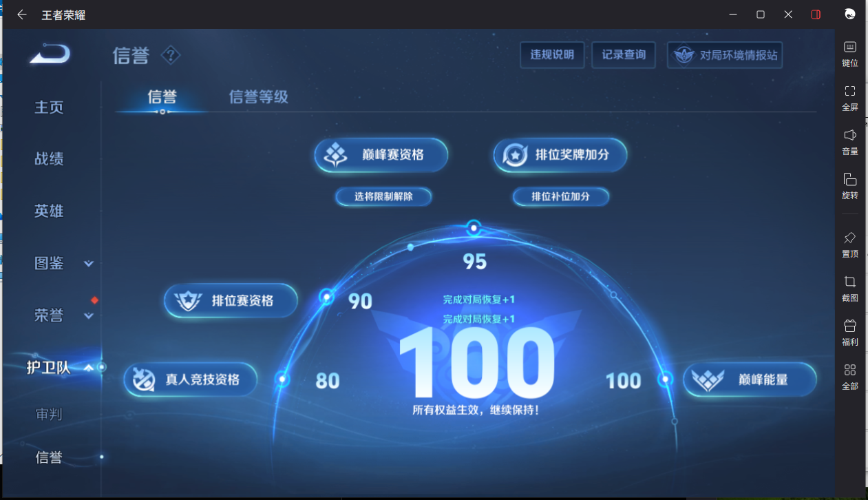868x500 pixels.
Task: Click the 对局环境情报站 badge icon
Action: tap(684, 55)
